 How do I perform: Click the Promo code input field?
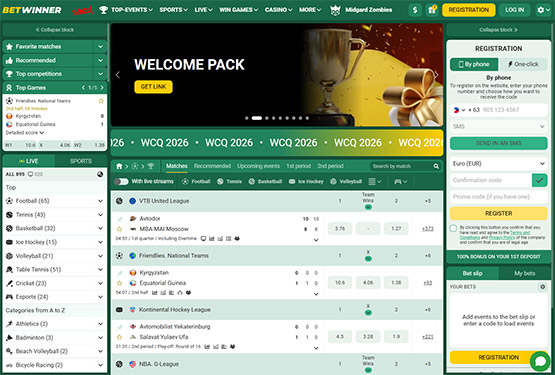[498, 197]
